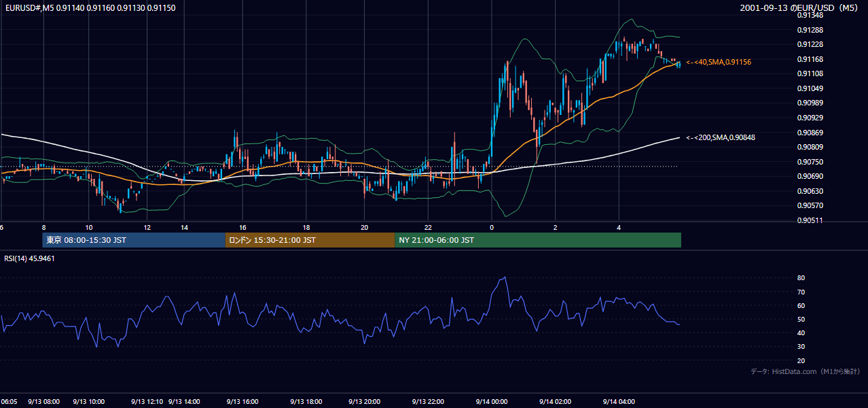Select the London 15:30-21:00 JST session bar
The image size is (868, 408).
[310, 240]
